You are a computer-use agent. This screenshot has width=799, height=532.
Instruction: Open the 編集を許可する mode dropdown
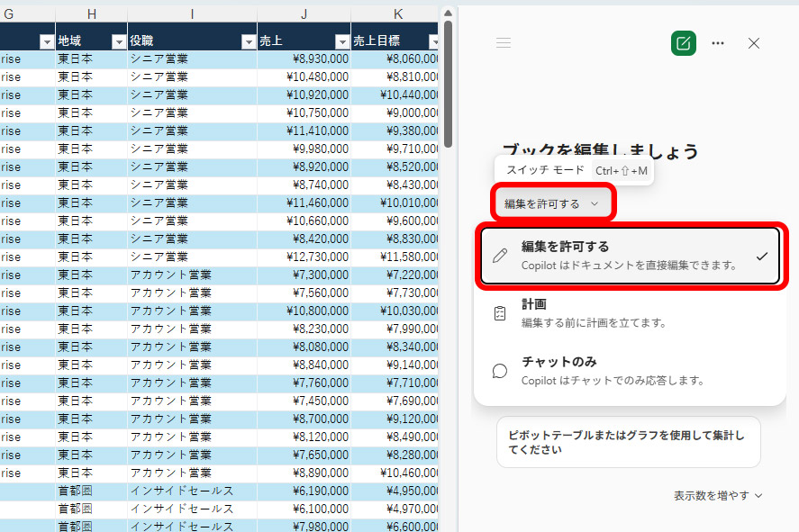tap(553, 203)
